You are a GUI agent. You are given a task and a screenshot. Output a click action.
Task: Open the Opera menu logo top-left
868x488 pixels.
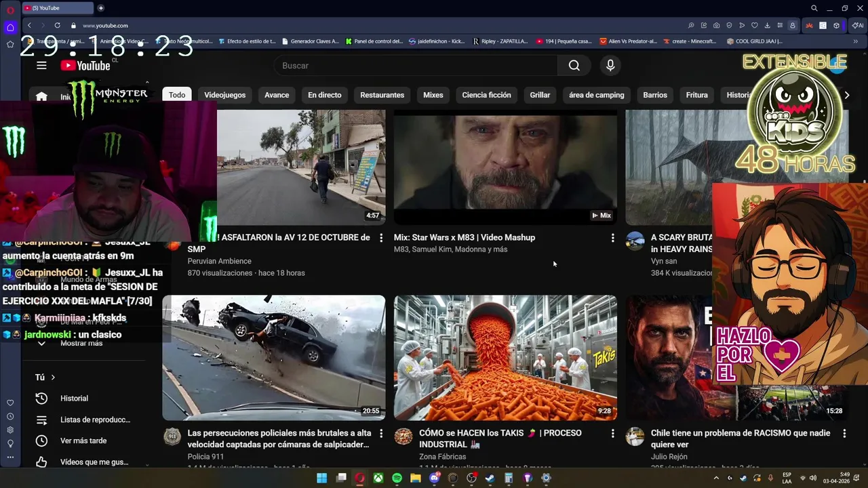pos(10,9)
